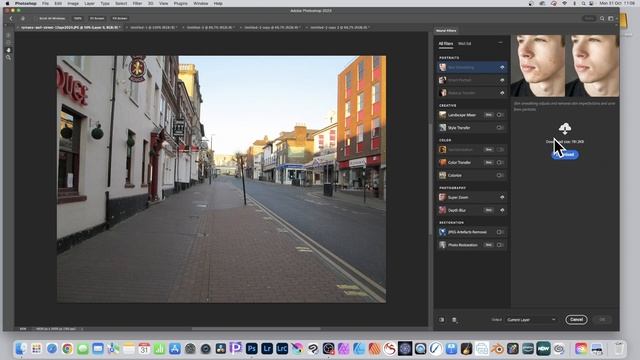Click the Style Transfer filter thumbnail icon
Viewport: 640px width, 360px height.
pos(442,128)
